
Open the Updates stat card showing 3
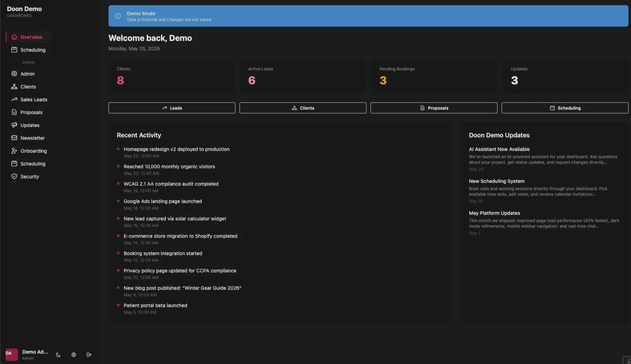[x=565, y=77]
